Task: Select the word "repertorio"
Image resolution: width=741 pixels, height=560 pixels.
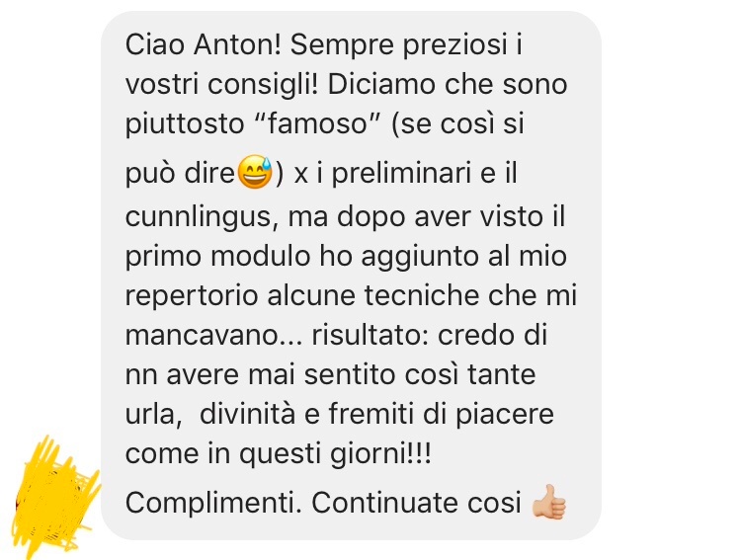Action: (193, 296)
